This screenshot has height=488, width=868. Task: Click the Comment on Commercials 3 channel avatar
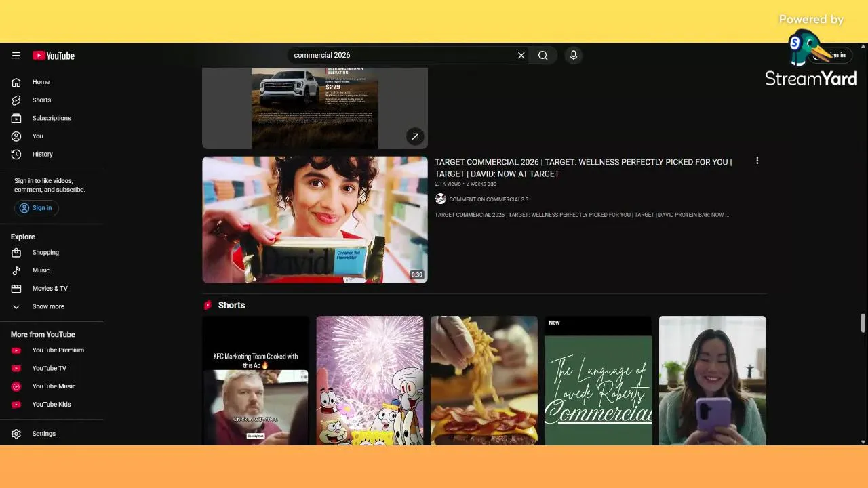440,199
